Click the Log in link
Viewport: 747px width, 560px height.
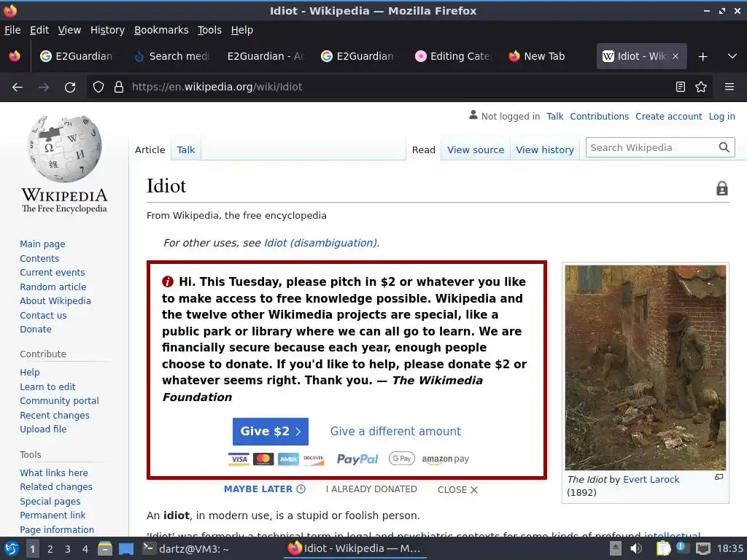pyautogui.click(x=721, y=116)
